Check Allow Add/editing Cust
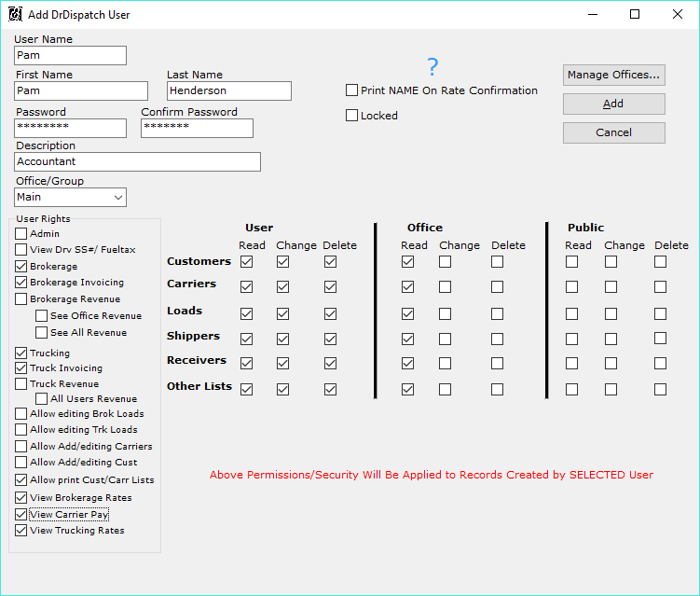 pos(21,462)
